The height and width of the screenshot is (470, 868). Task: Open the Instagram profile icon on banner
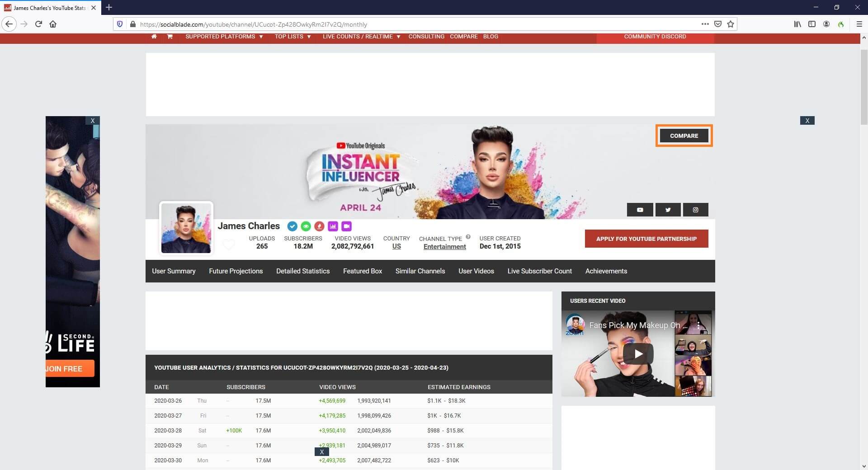tap(695, 210)
